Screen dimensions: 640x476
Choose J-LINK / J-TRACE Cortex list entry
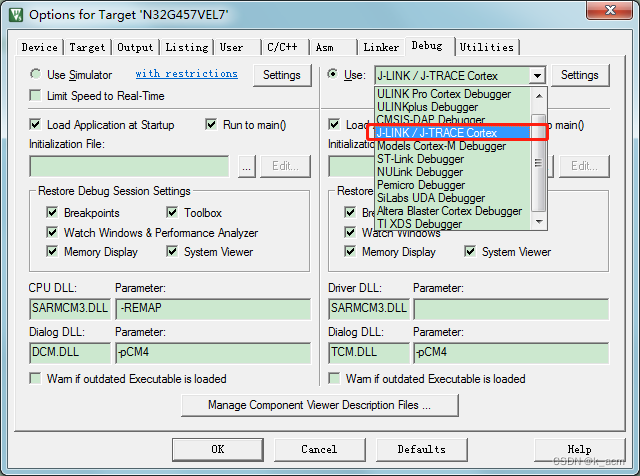point(452,133)
